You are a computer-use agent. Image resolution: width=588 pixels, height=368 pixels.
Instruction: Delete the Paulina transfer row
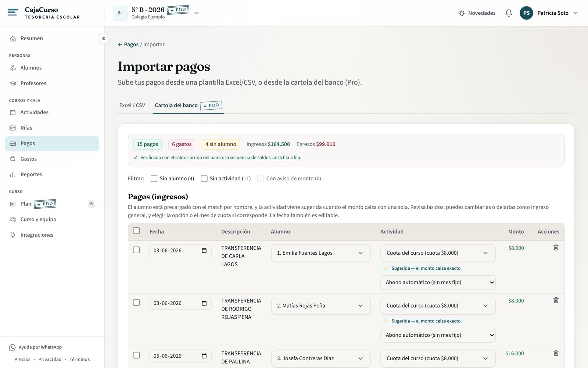[556, 353]
